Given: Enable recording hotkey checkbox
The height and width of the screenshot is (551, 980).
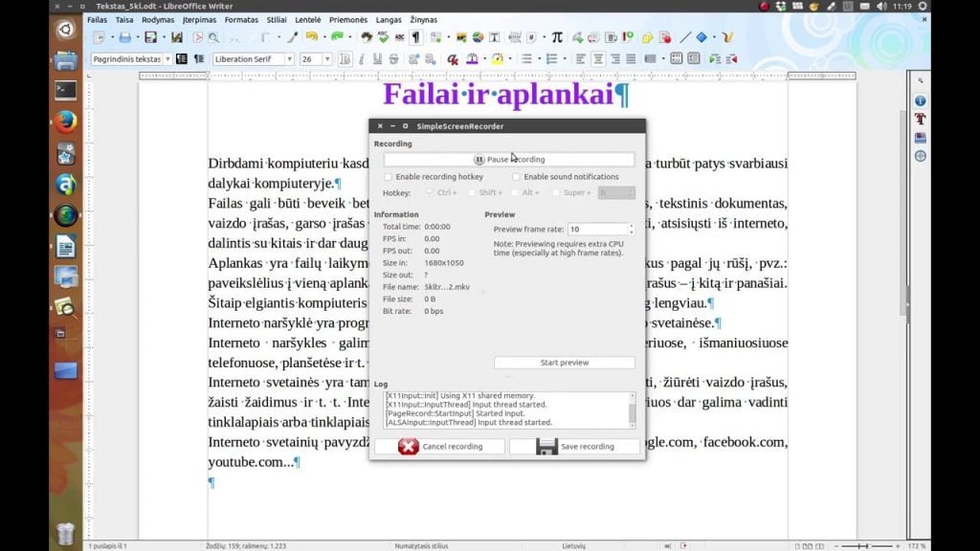Looking at the screenshot, I should pos(389,177).
